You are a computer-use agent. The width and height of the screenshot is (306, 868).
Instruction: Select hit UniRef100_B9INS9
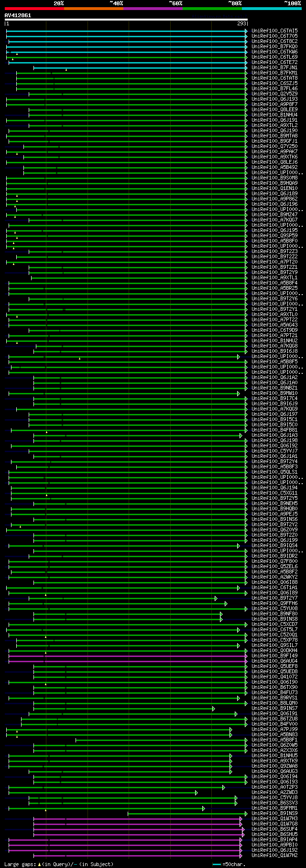click(x=274, y=813)
